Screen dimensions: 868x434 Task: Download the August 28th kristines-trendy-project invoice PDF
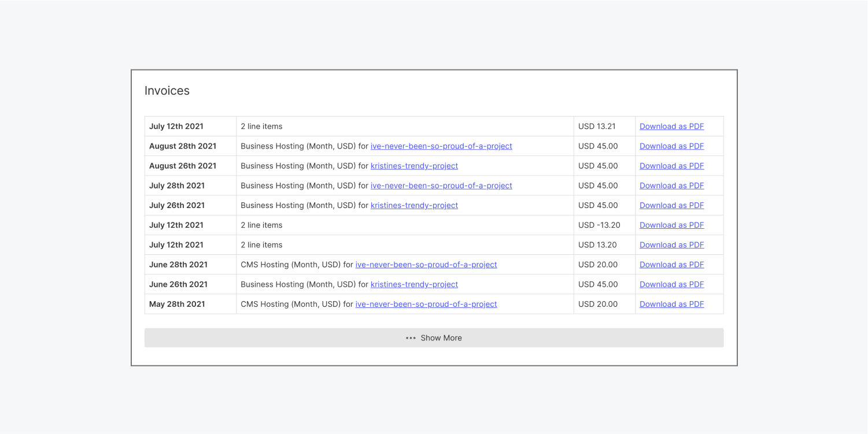click(671, 165)
